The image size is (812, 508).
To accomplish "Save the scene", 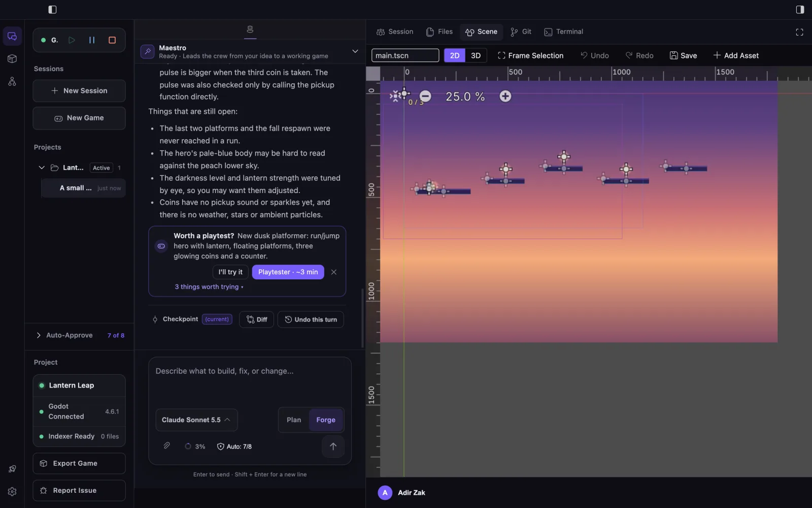I will [683, 55].
